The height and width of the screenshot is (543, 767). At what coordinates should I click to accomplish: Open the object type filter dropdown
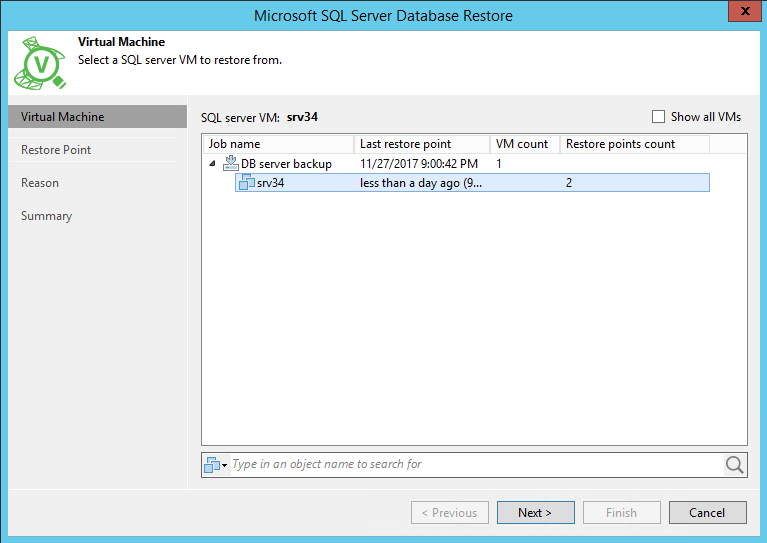pyautogui.click(x=216, y=465)
